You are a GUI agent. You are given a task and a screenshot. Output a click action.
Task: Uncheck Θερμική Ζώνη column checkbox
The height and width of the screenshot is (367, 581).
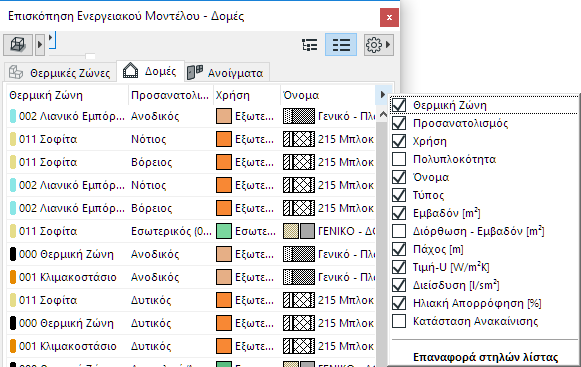399,105
